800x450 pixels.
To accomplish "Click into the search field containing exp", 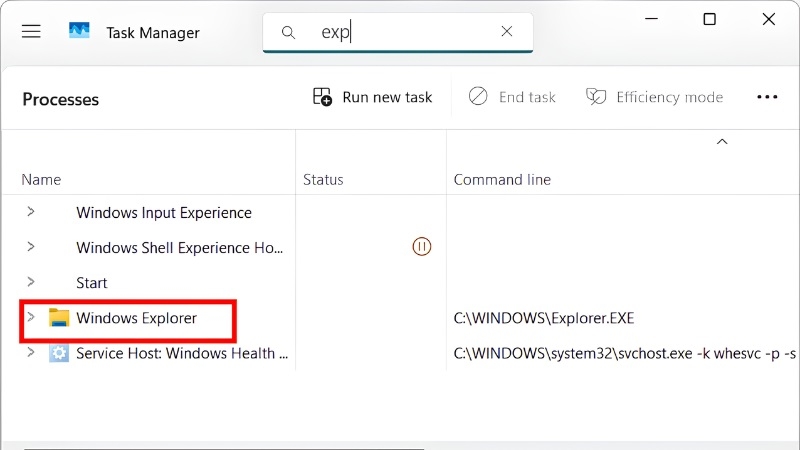I will pos(398,33).
